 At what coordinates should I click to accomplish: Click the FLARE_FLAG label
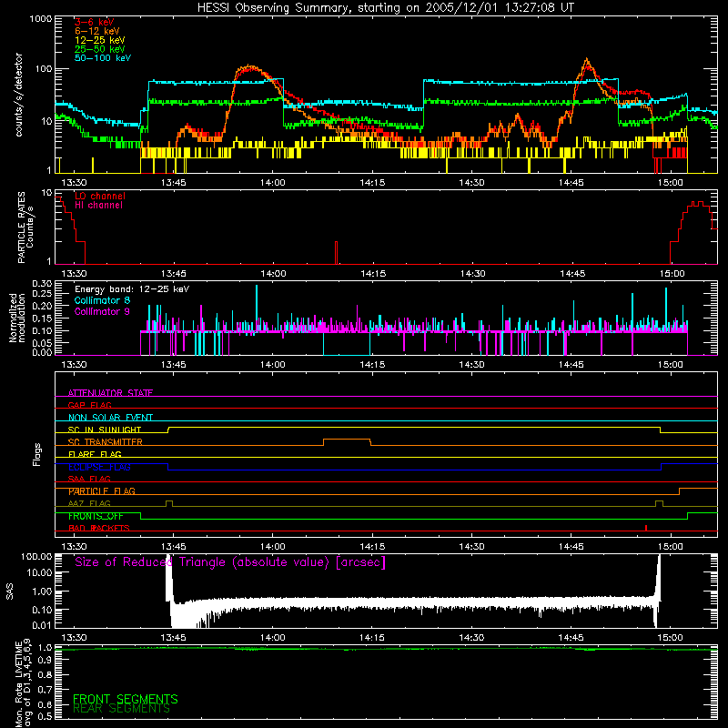pos(95,454)
